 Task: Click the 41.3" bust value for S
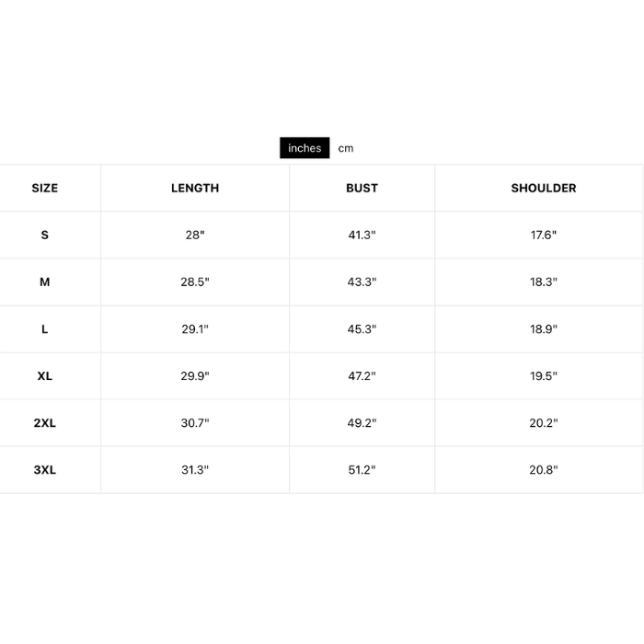(x=362, y=235)
